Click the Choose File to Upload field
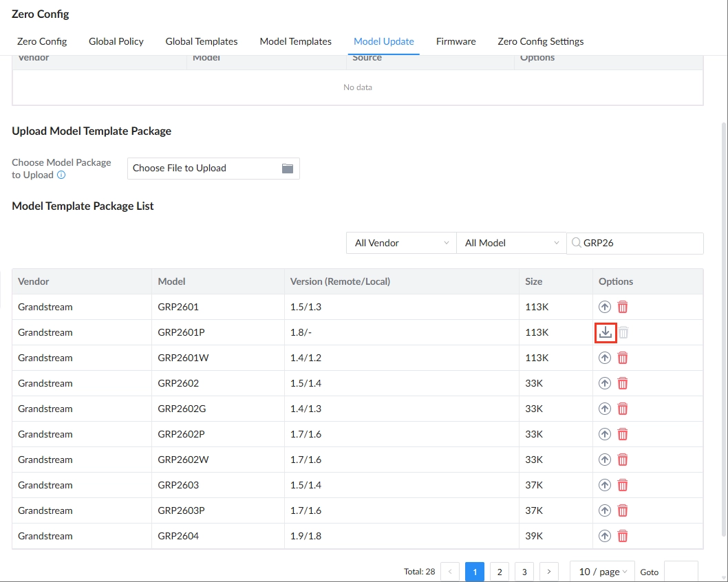The height and width of the screenshot is (582, 728). click(x=213, y=169)
